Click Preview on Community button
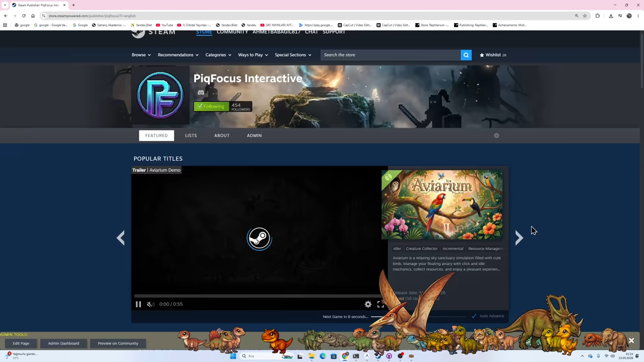644x362 pixels. [x=118, y=343]
